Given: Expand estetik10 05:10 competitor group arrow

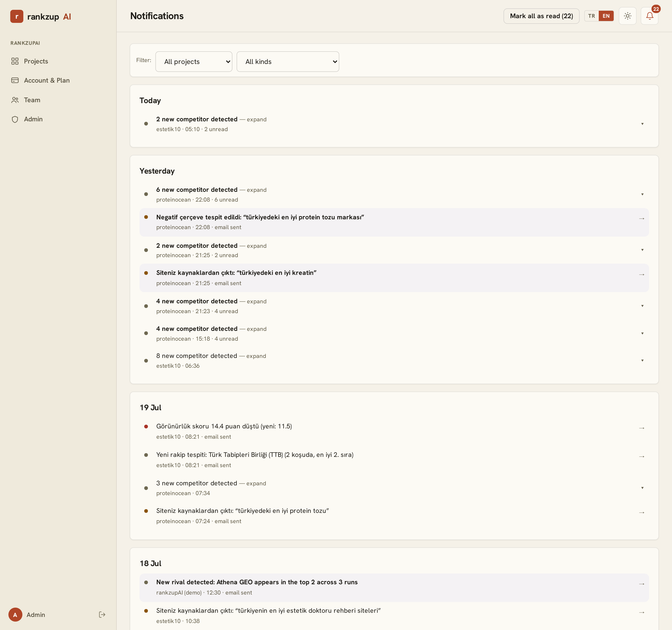Looking at the screenshot, I should pyautogui.click(x=642, y=124).
